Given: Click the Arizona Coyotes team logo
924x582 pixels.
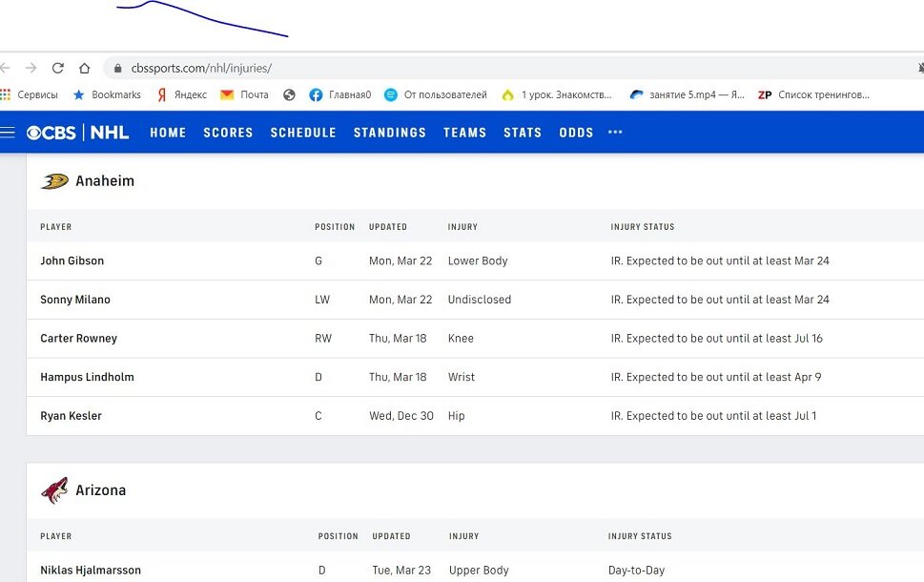Looking at the screenshot, I should coord(54,490).
